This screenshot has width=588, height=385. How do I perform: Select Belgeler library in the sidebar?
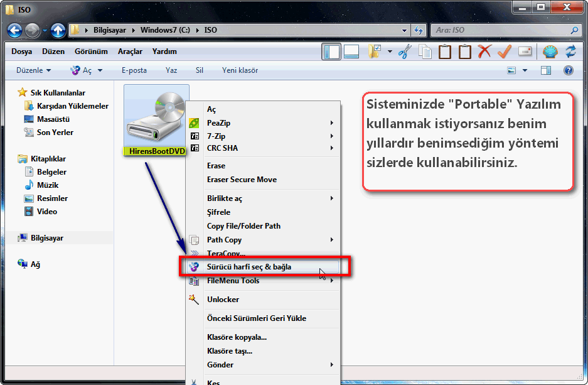pyautogui.click(x=51, y=172)
